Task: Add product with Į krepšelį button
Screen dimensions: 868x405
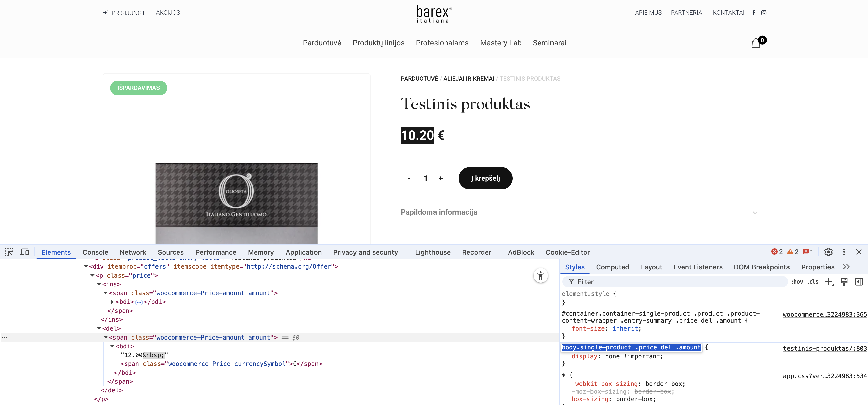Action: (x=485, y=178)
